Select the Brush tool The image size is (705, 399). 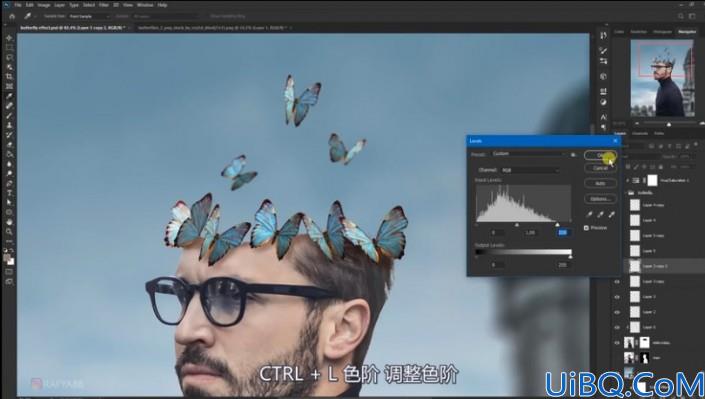(9, 116)
